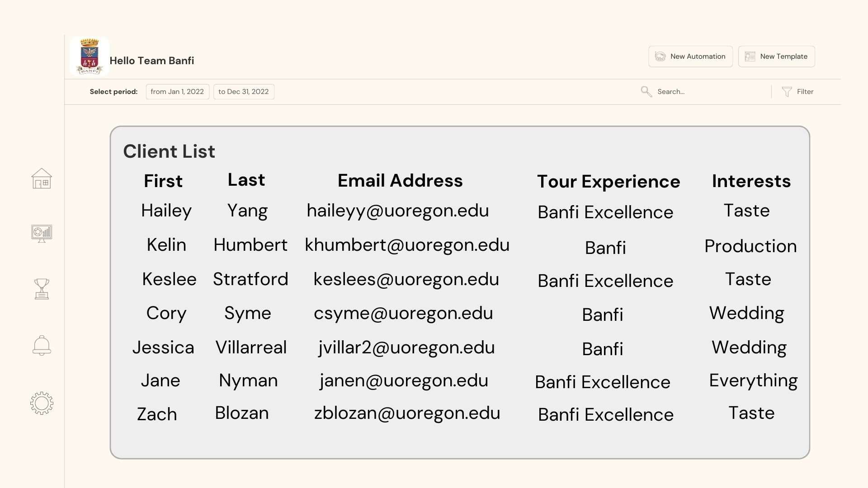Open the analytics dashboard monitor icon

coord(42,234)
